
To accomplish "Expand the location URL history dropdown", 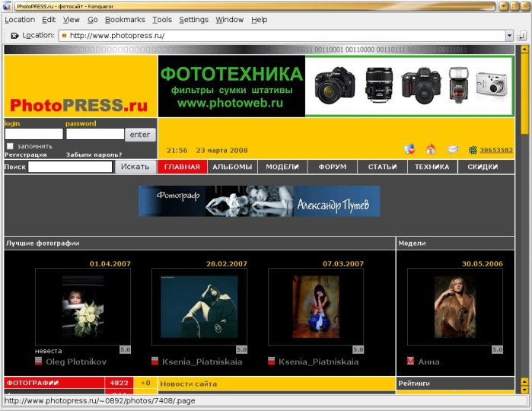I will [x=509, y=35].
